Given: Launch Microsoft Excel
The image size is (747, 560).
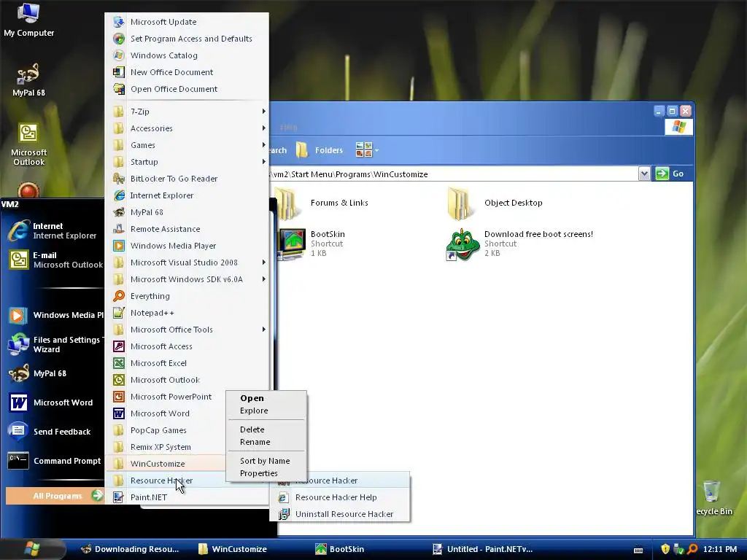Looking at the screenshot, I should (x=187, y=363).
